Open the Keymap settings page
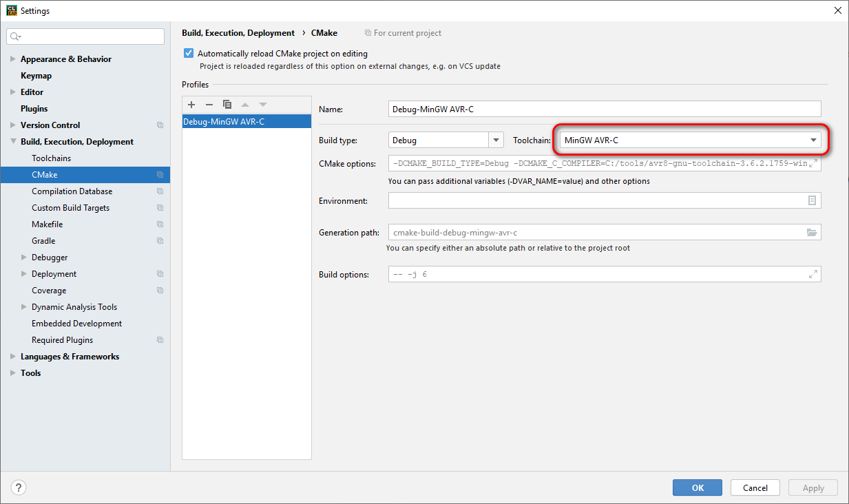849x504 pixels. click(36, 76)
